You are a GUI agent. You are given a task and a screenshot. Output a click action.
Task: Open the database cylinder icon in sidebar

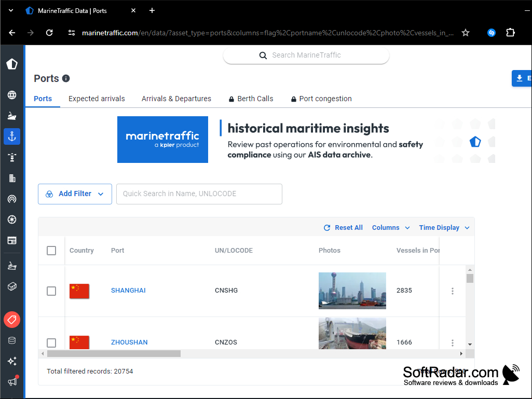tap(12, 340)
